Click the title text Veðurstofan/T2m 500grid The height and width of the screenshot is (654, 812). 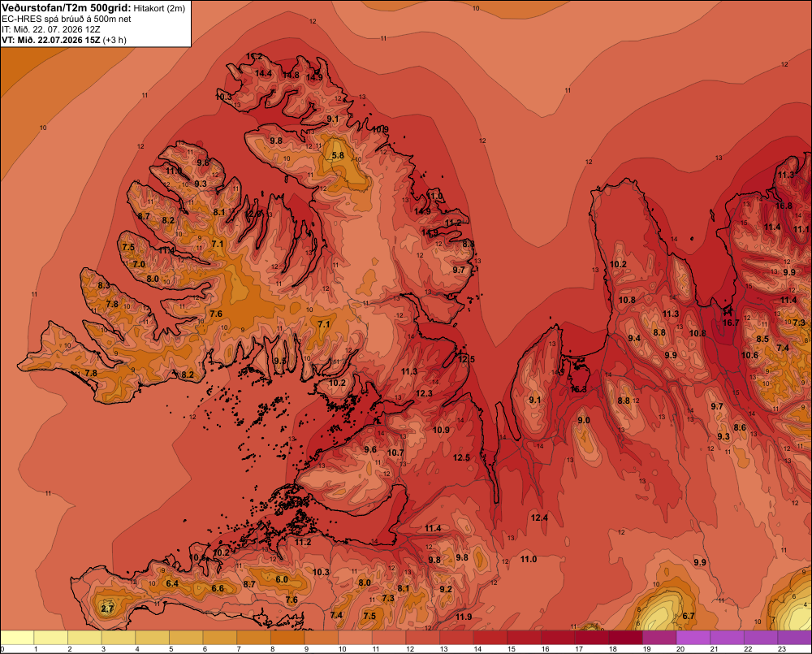point(67,8)
